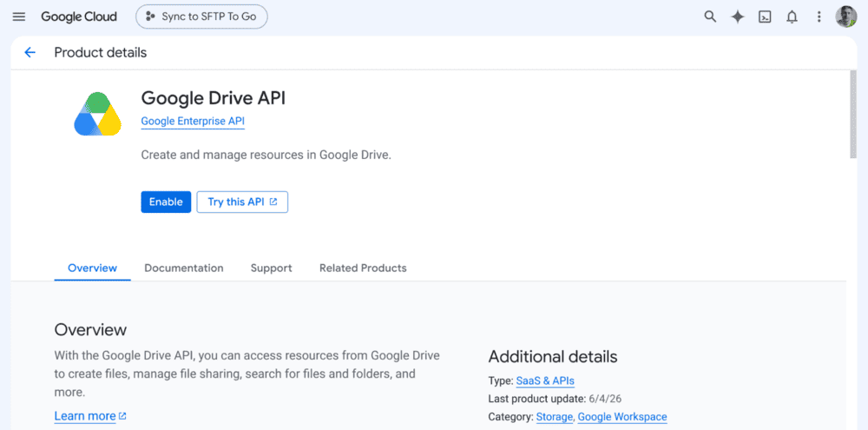This screenshot has height=430, width=868.
Task: Click the Additional details heading
Action: (x=552, y=356)
